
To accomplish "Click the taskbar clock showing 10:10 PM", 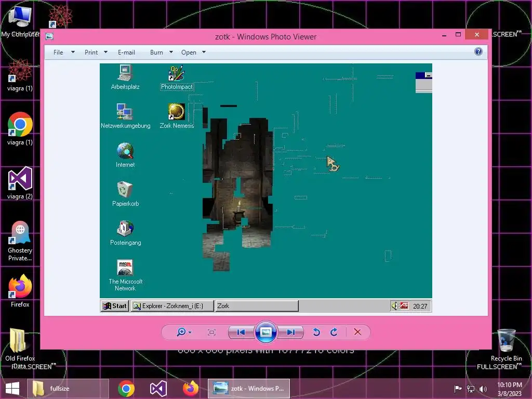I will click(x=509, y=389).
